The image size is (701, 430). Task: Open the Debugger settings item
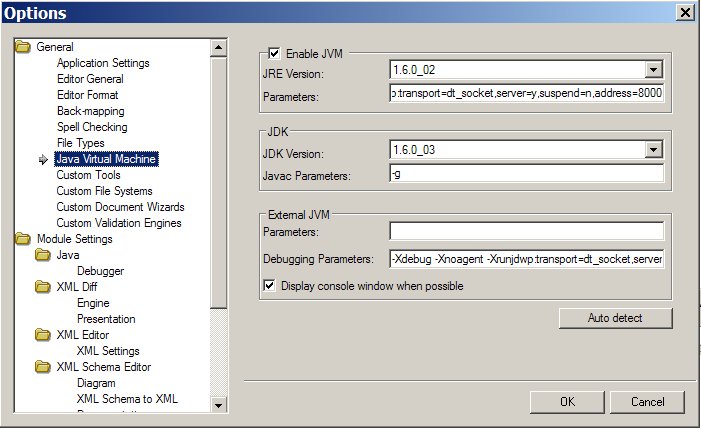[100, 271]
